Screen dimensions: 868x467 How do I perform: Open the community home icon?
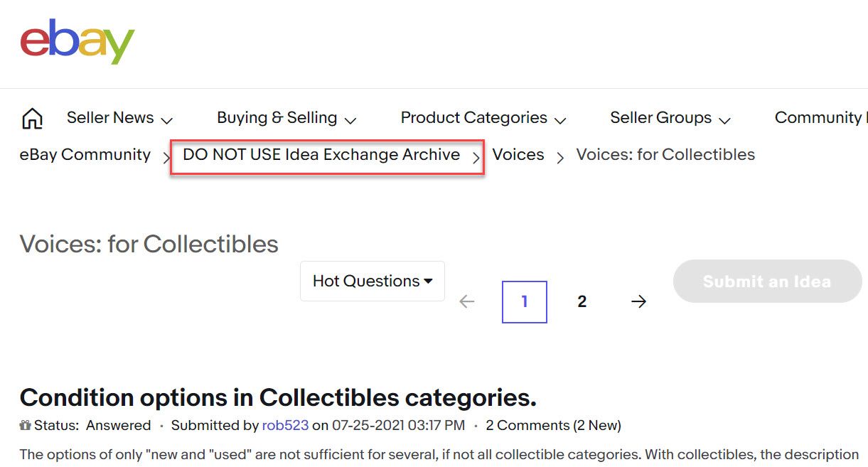coord(33,119)
